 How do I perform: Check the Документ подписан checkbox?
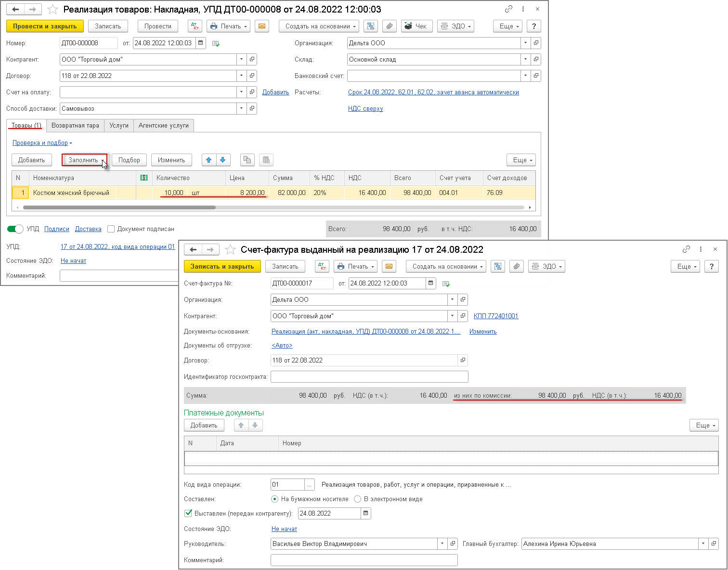click(111, 229)
